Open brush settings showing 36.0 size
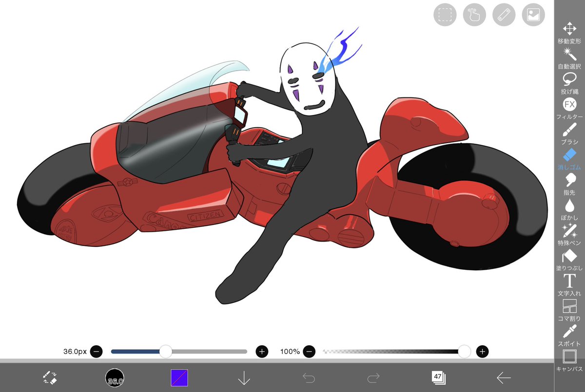 point(115,377)
